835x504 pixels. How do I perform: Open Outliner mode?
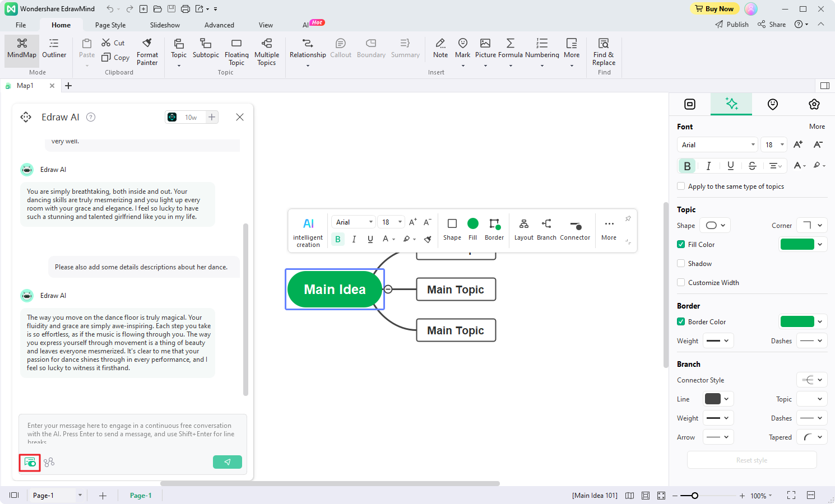tap(54, 49)
